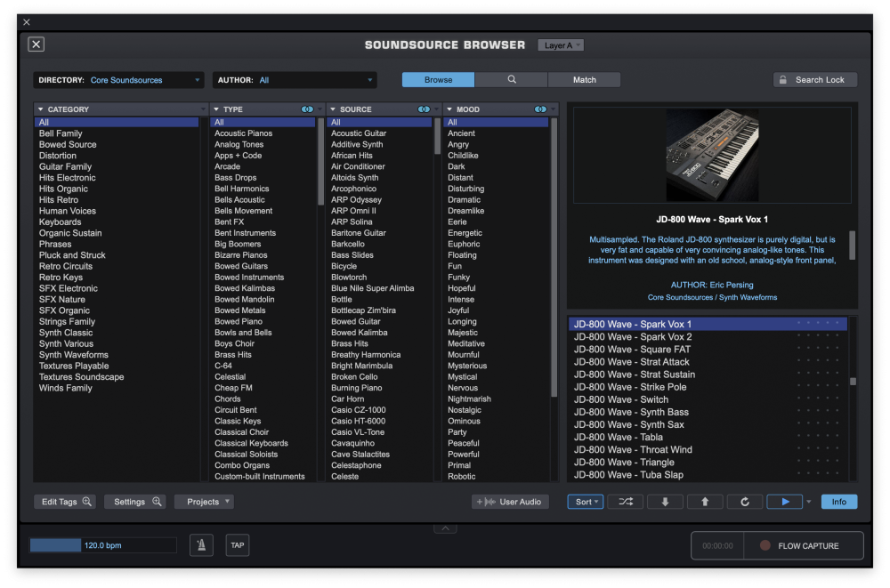Click the audition play button
This screenshot has height=588, width=890.
point(785,502)
